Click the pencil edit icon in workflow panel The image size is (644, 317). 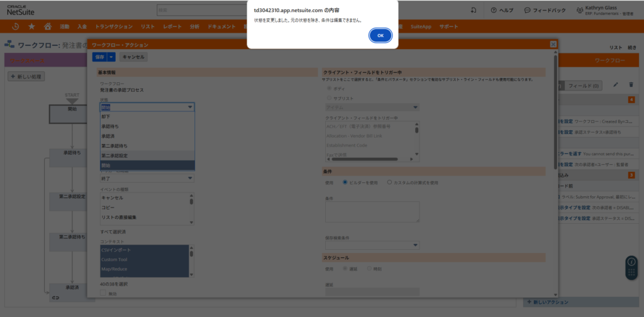615,85
